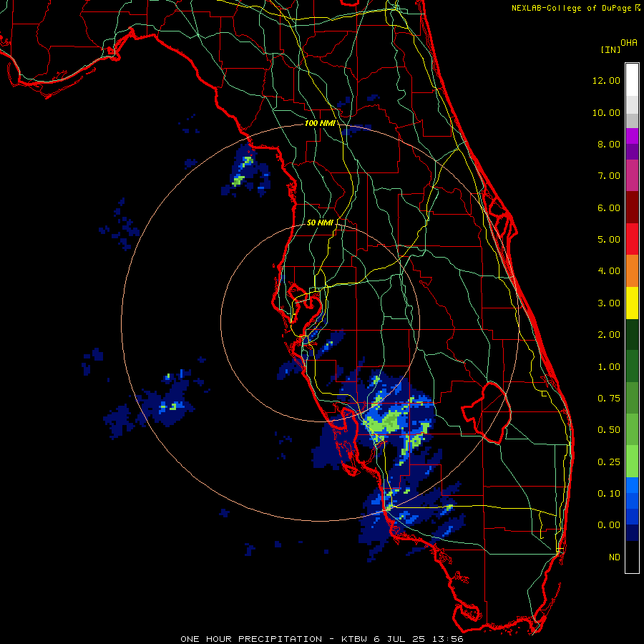Click the ONE HOUR PRECIPITATION title text
The height and width of the screenshot is (644, 644).
[x=251, y=639]
